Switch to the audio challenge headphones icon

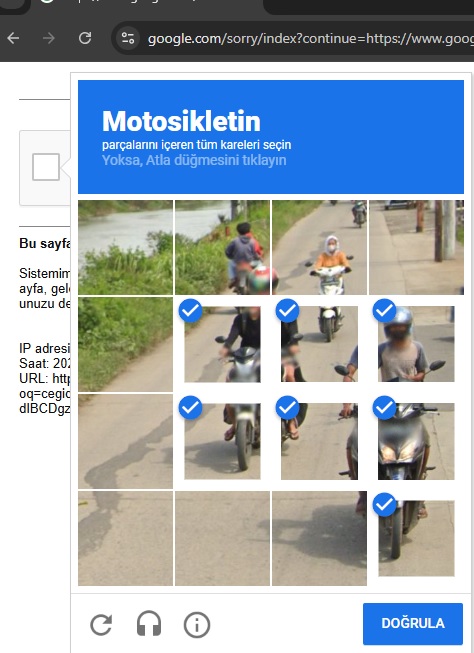(x=149, y=624)
